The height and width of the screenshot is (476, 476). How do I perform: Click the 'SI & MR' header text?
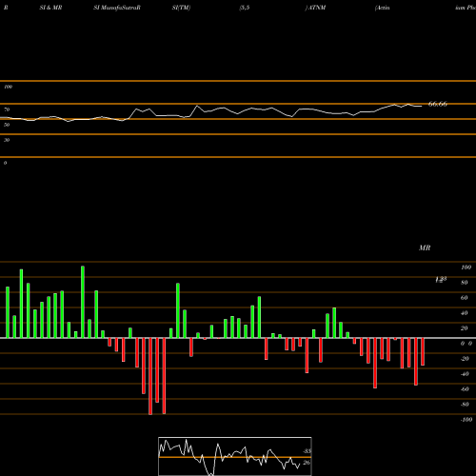tap(50, 8)
